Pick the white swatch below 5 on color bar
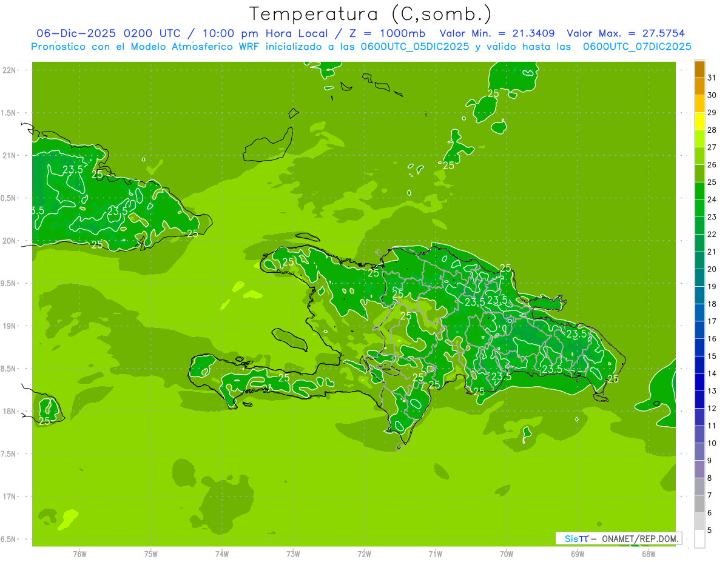Image resolution: width=728 pixels, height=562 pixels. (x=699, y=539)
